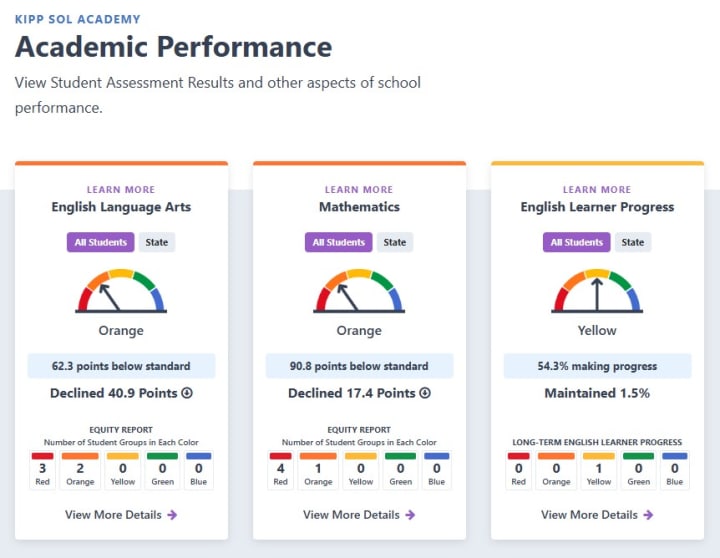Open Learn More above English Language Arts

click(121, 189)
